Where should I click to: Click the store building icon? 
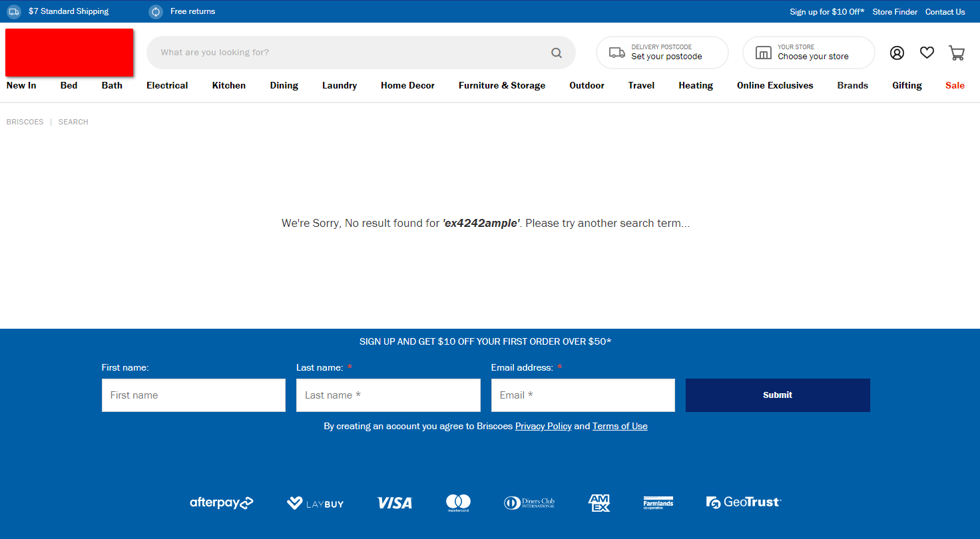pyautogui.click(x=764, y=53)
